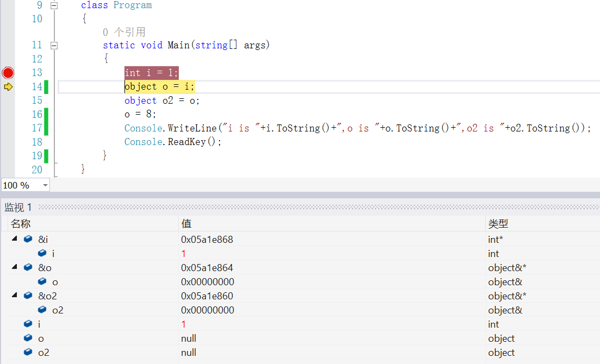The height and width of the screenshot is (364, 600).
Task: Click the 名称 column header
Action: pos(21,224)
